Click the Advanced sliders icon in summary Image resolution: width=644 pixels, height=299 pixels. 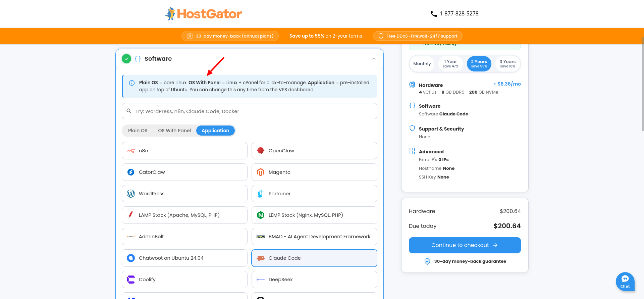(x=412, y=151)
